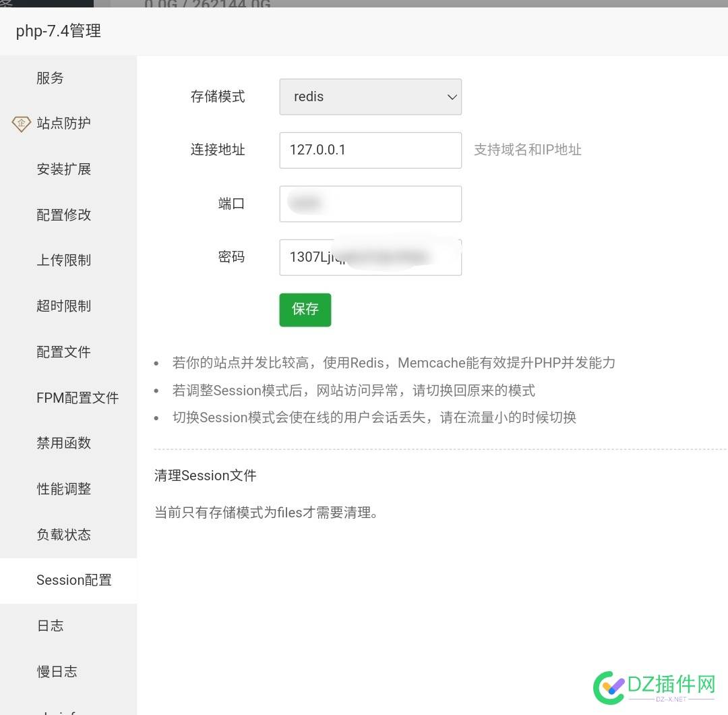Open the 存储模式 dropdown showing redis
The image size is (728, 715).
(x=370, y=96)
